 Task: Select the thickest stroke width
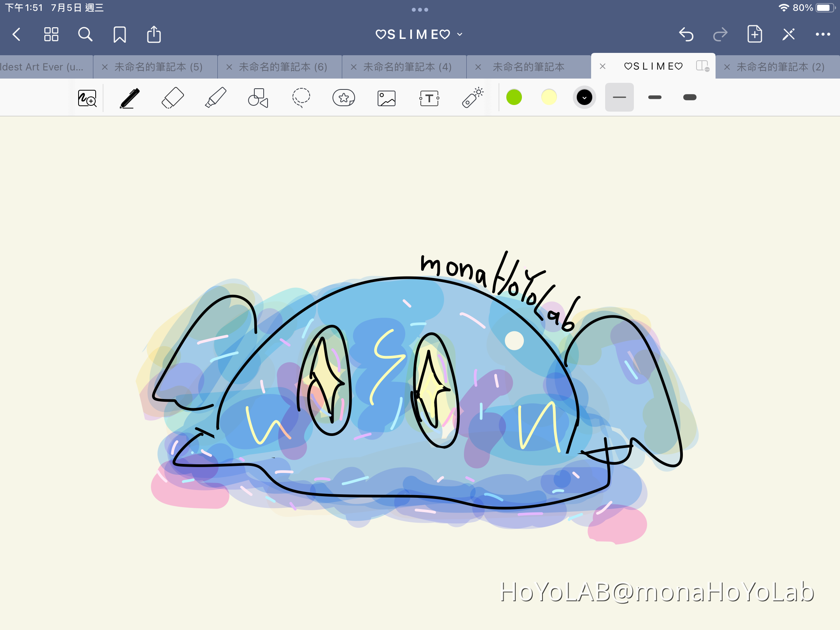[689, 97]
